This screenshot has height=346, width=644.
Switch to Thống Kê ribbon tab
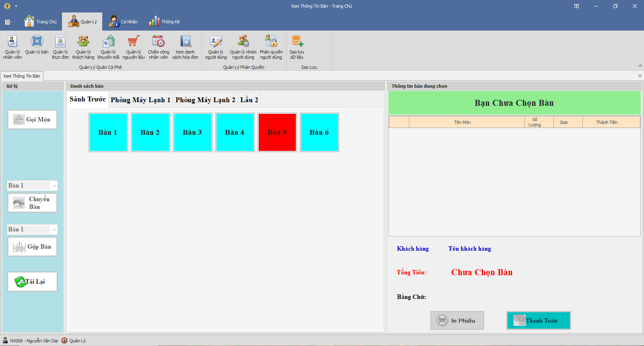tap(165, 22)
